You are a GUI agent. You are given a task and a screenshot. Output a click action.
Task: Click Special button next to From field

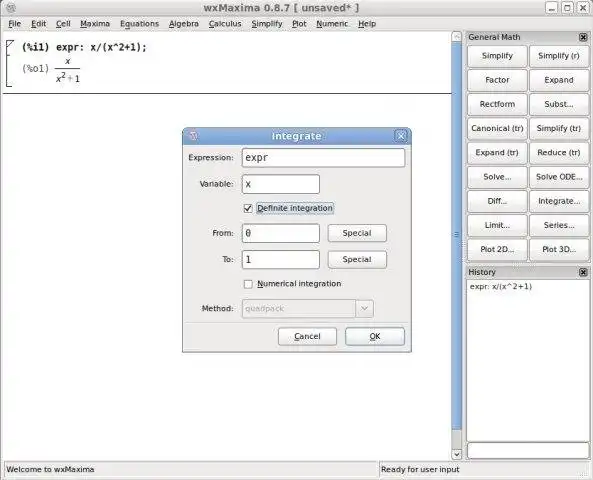[357, 233]
